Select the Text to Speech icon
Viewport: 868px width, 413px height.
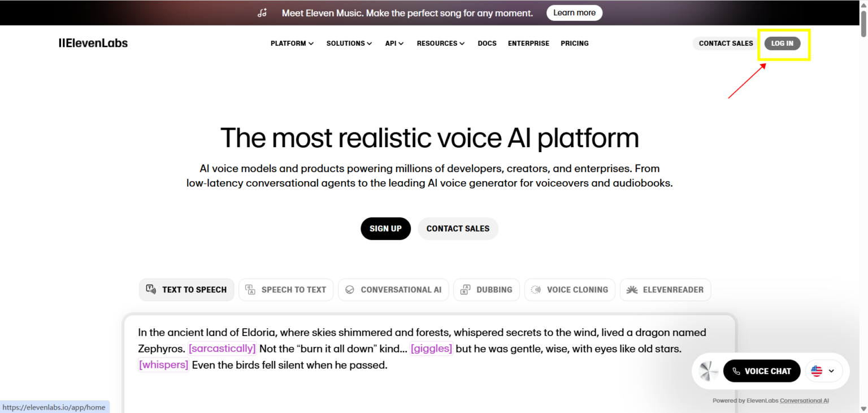[150, 289]
